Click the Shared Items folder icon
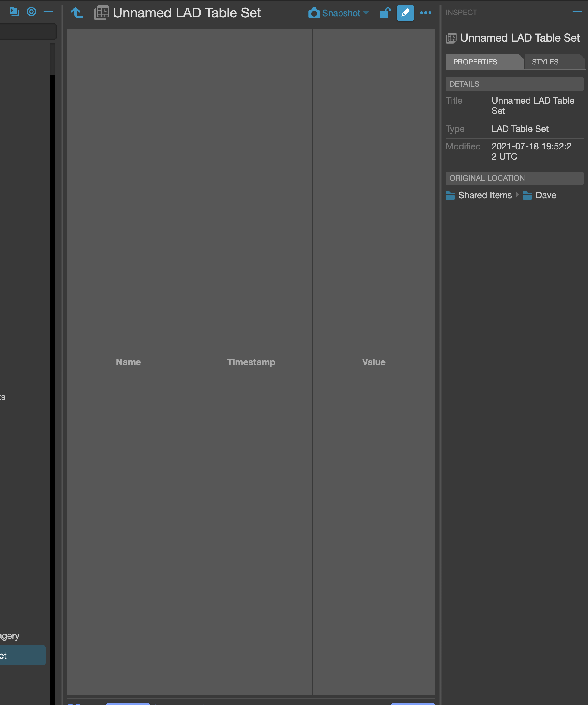588x705 pixels. pos(450,195)
